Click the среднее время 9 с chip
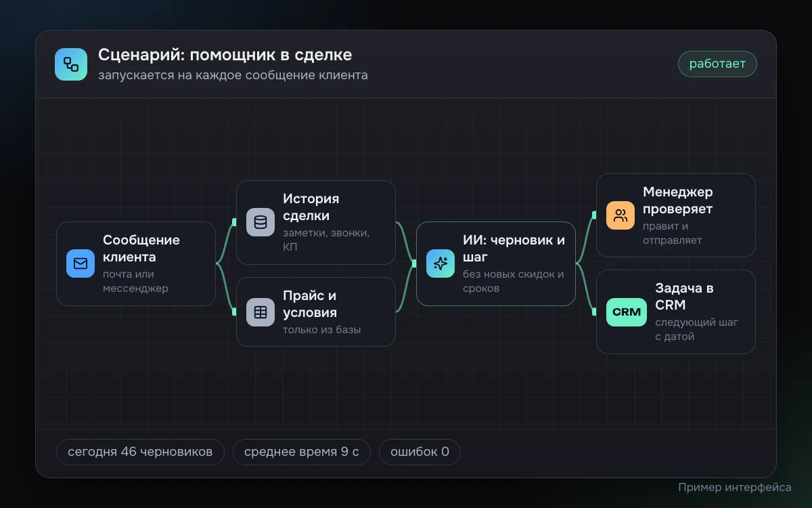The width and height of the screenshot is (812, 508). [302, 452]
